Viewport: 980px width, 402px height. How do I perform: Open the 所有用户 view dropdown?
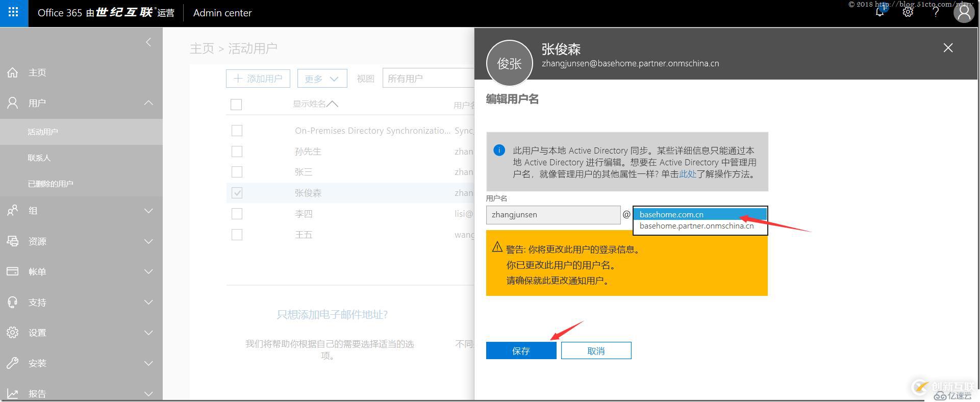click(x=429, y=79)
